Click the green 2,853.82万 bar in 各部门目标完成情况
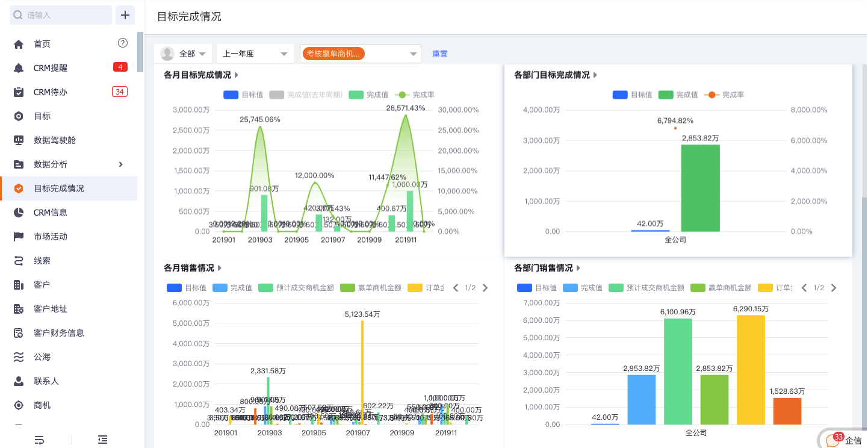 (700, 188)
